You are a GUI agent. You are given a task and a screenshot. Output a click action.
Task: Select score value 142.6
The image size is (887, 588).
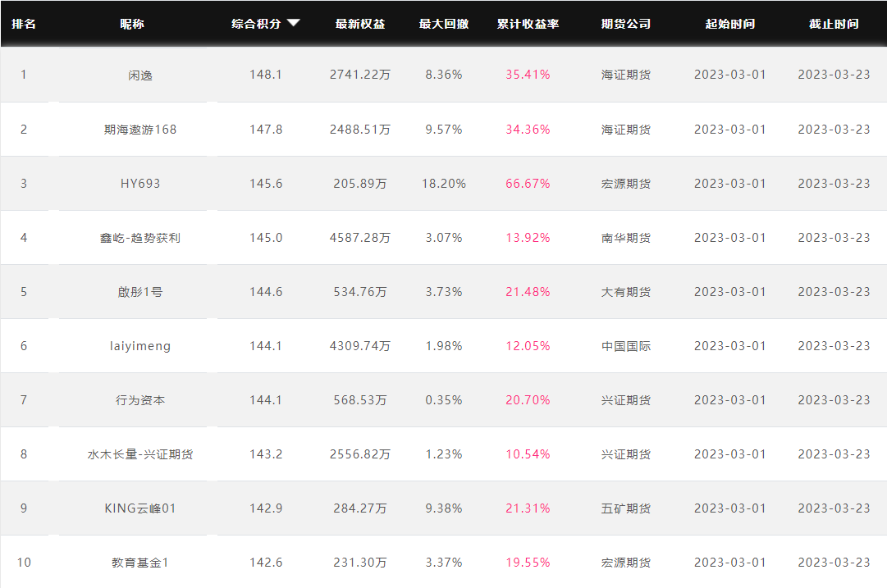pos(266,563)
